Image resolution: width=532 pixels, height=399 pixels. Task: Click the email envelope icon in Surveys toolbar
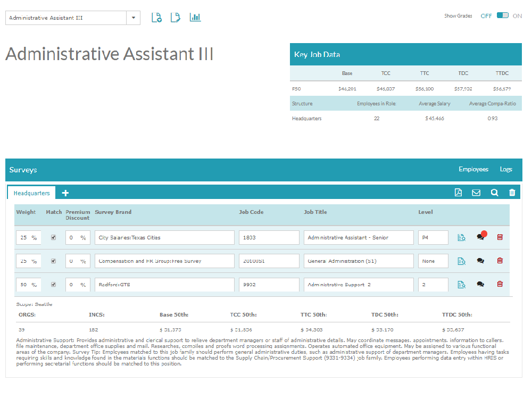pyautogui.click(x=476, y=192)
